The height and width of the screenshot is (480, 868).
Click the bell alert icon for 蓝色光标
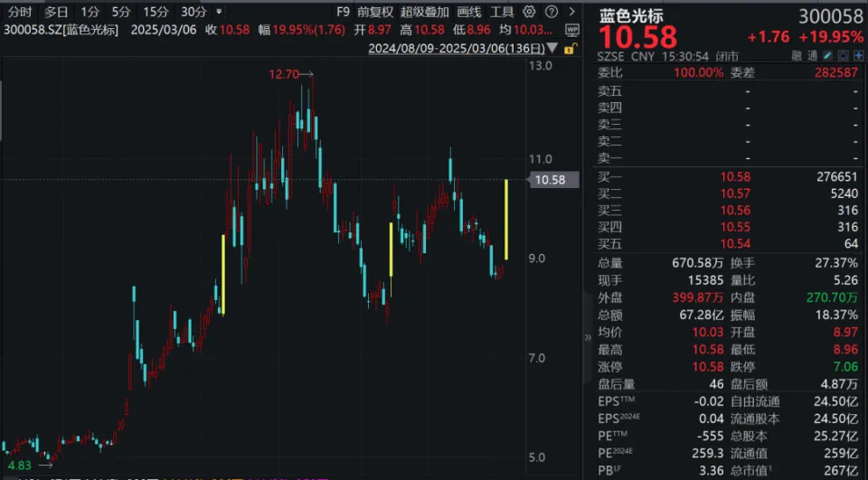pos(841,56)
